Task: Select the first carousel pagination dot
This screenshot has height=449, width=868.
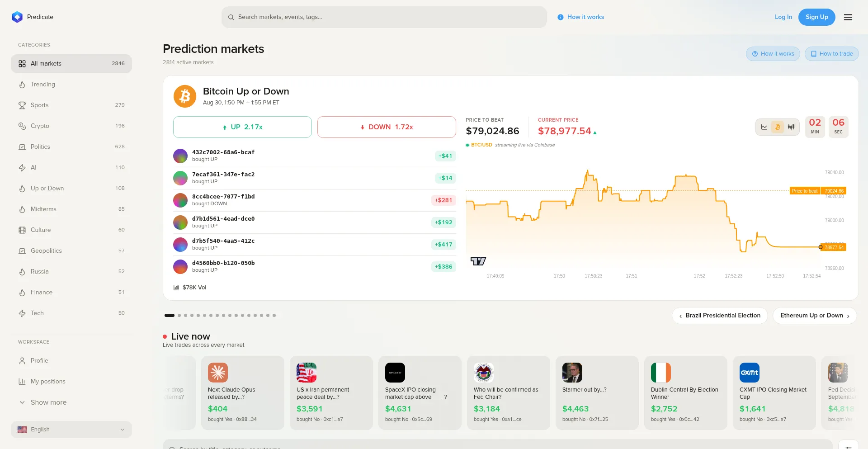Action: 170,316
